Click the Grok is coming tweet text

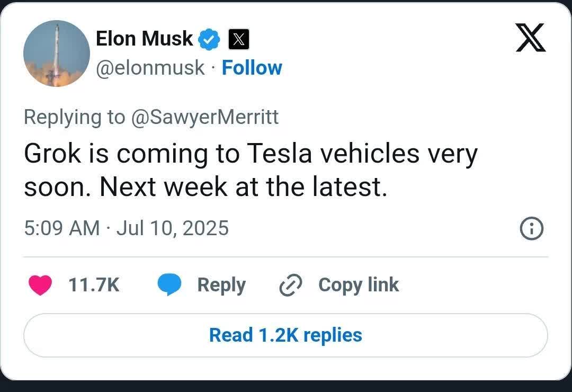tap(251, 170)
